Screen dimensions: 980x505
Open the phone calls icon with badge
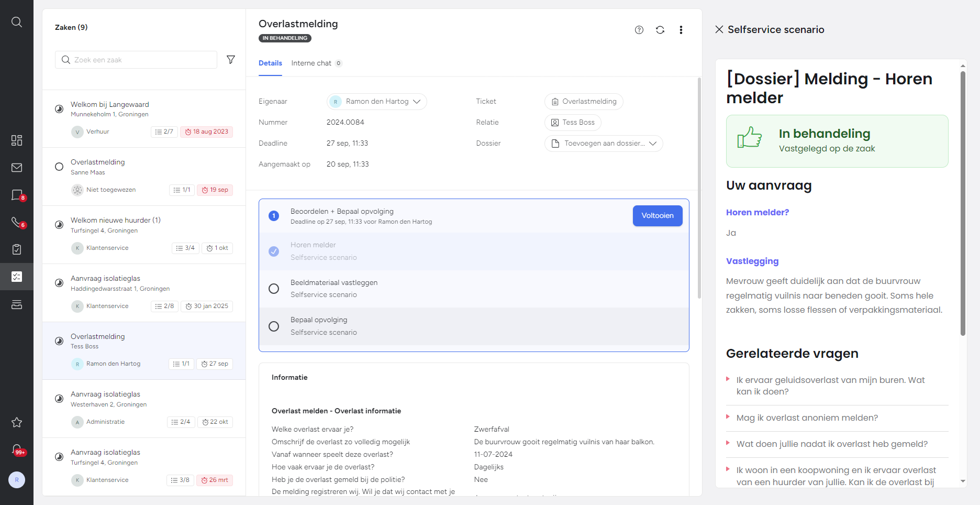point(17,222)
